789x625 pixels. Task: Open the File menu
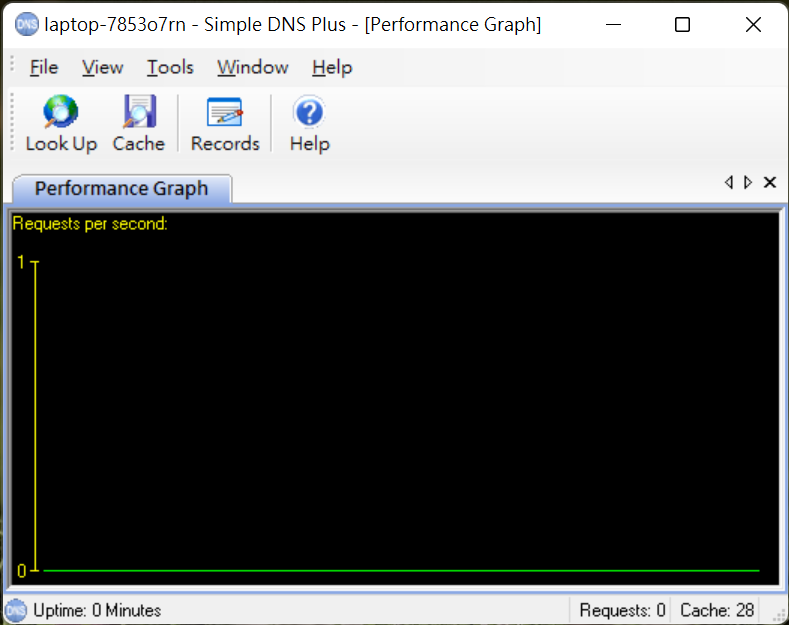44,67
